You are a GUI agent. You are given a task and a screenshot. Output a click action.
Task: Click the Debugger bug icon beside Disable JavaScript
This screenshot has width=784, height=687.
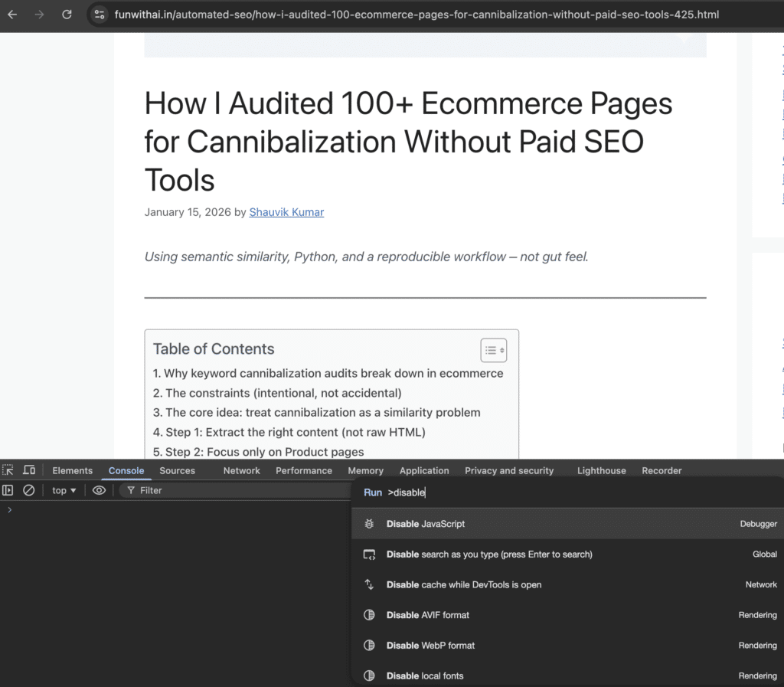[x=369, y=524]
